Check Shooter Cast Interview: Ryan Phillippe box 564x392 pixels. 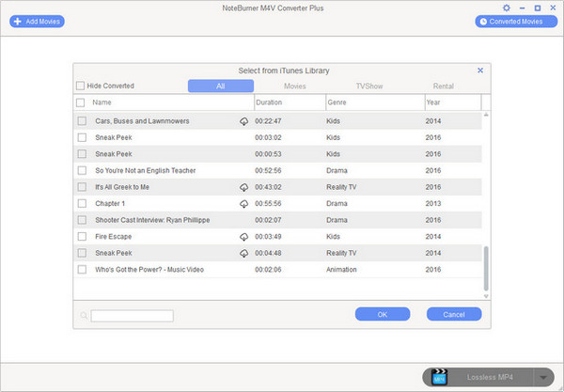point(82,220)
